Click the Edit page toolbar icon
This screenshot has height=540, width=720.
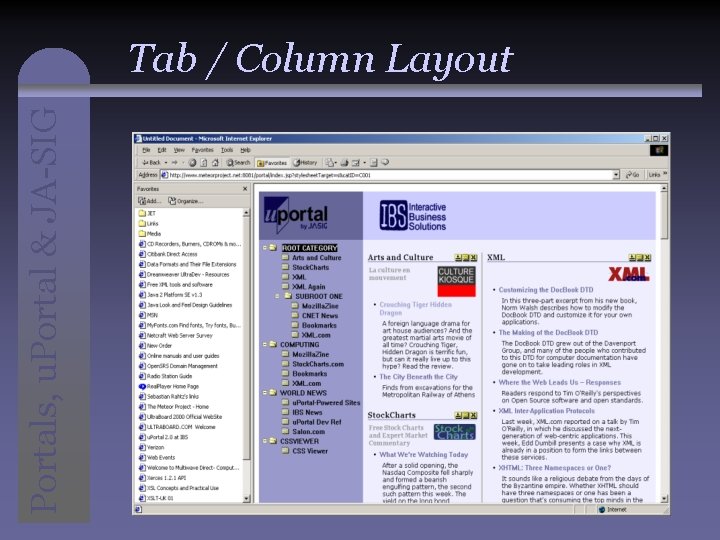[x=356, y=163]
